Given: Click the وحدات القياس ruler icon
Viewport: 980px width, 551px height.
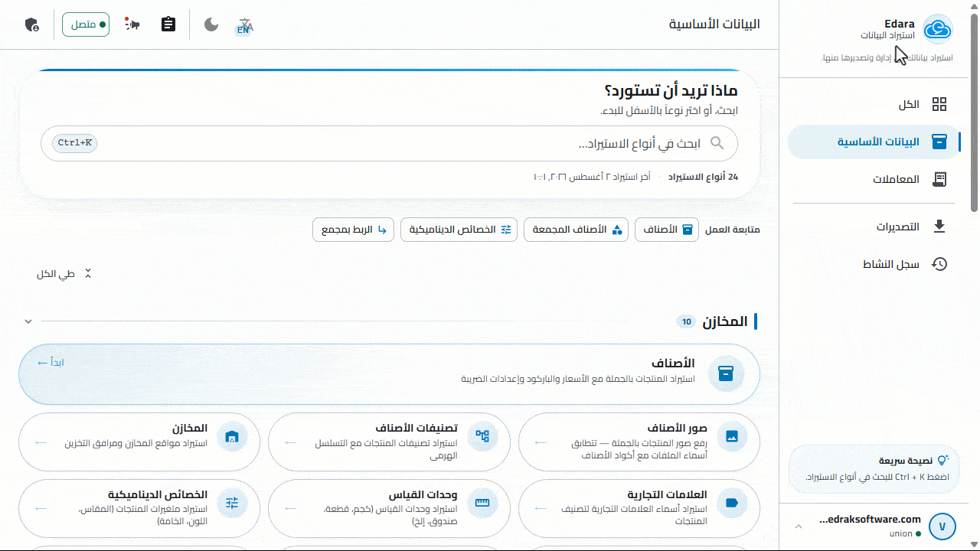Looking at the screenshot, I should pos(482,503).
